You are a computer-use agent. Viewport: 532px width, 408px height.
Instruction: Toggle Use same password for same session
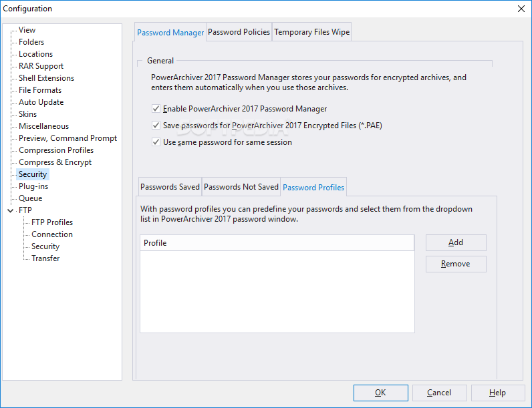click(156, 142)
